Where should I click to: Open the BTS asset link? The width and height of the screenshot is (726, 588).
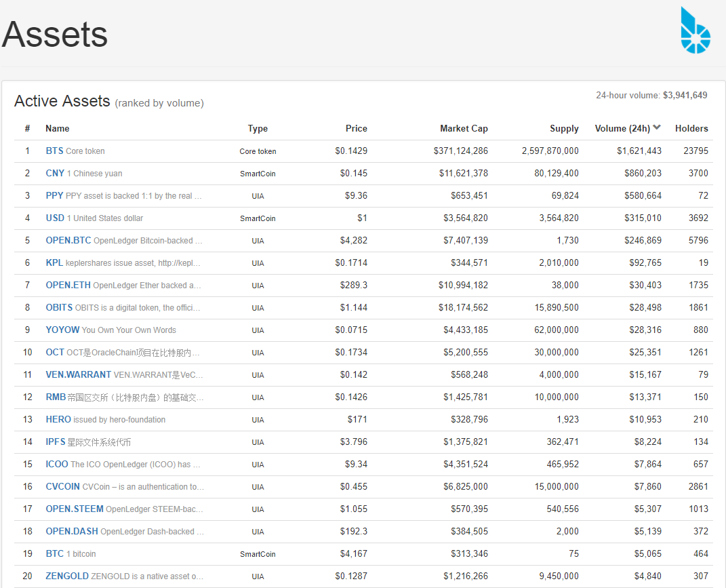[x=55, y=151]
